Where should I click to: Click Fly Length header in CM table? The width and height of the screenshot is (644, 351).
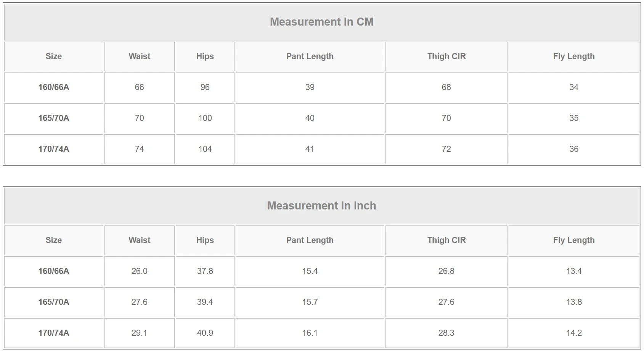point(574,56)
